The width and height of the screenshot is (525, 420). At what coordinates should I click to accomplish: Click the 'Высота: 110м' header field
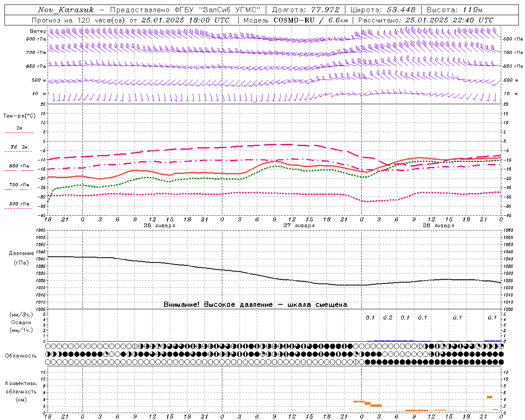tap(454, 10)
